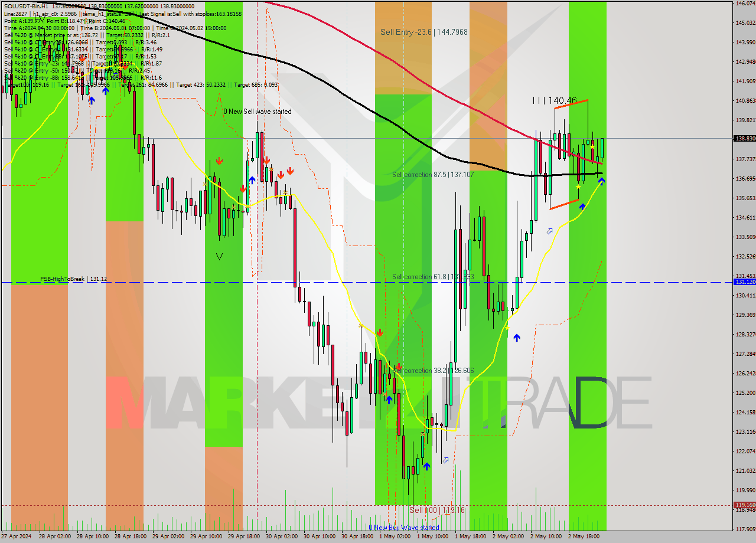This screenshot has width=756, height=543.
Task: Click the '0 New Buy Wave started' label
Action: (404, 528)
